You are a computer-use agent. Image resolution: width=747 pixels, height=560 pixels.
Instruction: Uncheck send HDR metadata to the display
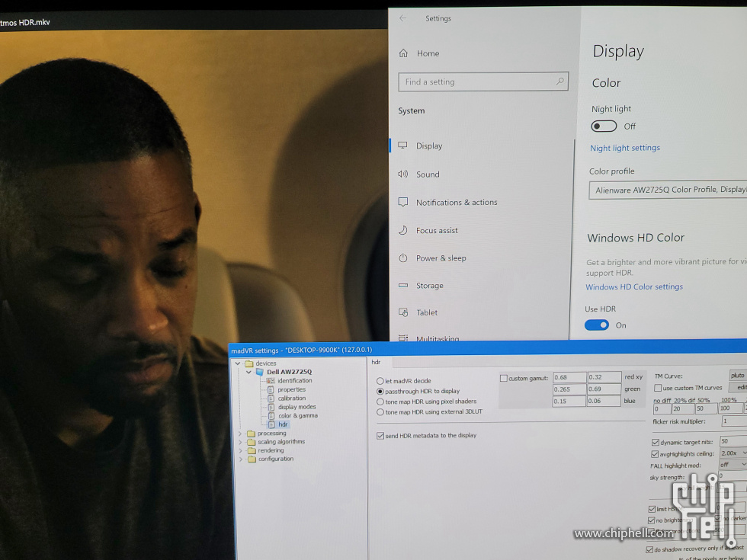pos(380,436)
